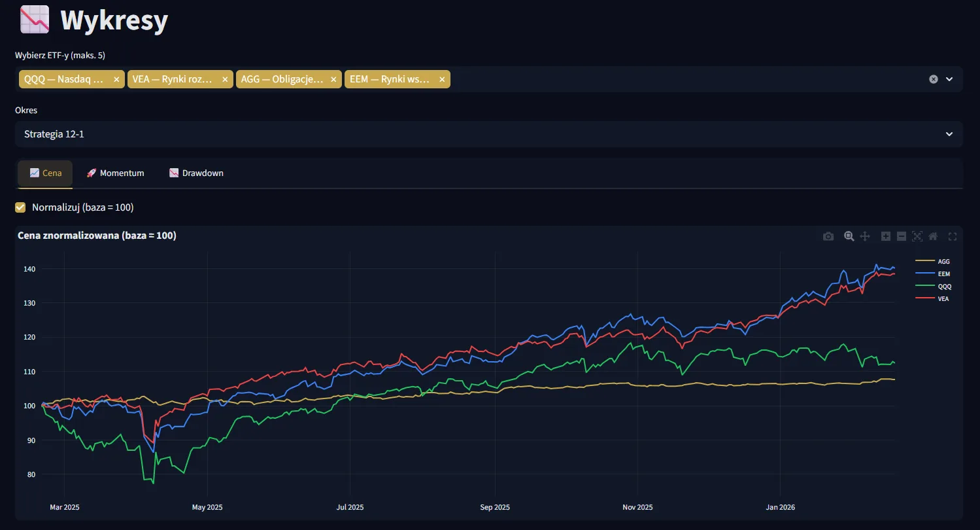Remove the EEM — Rynki wschodzące tag
This screenshot has height=530, width=980.
[x=442, y=79]
